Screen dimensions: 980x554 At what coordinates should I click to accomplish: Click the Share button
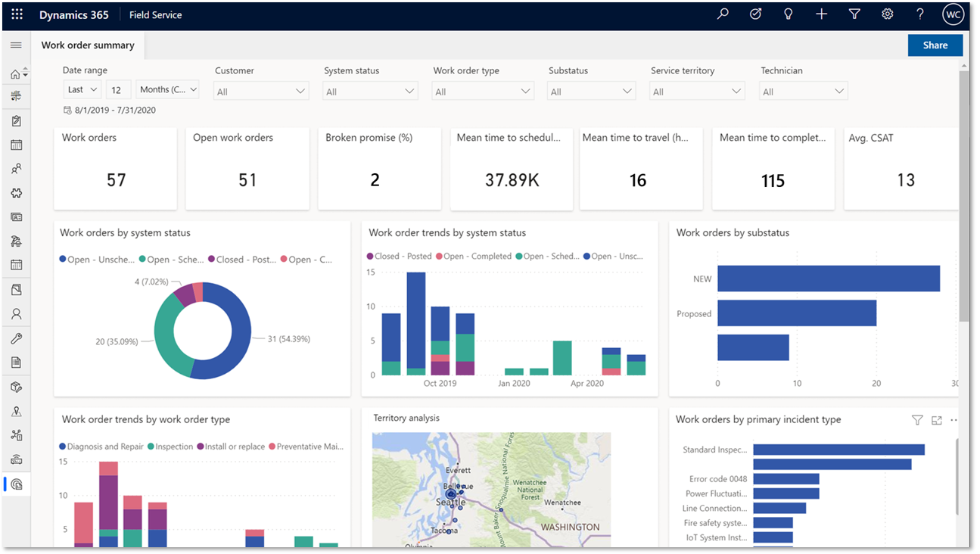point(935,45)
